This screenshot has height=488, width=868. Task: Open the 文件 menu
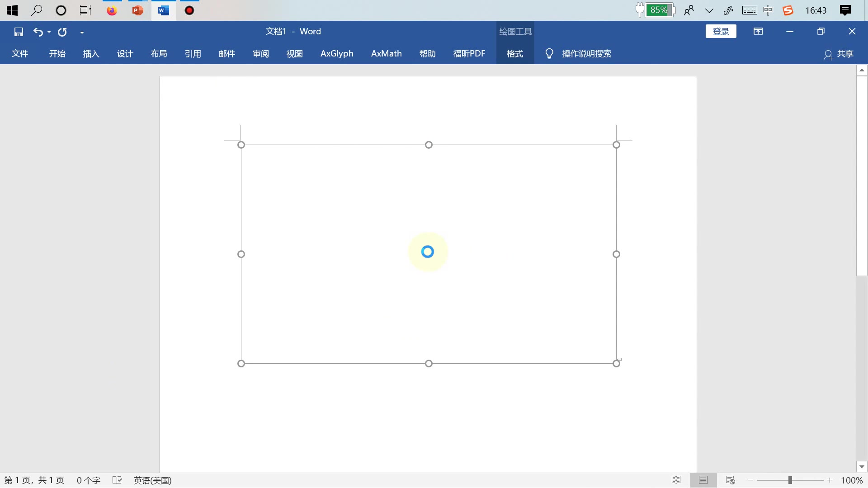(20, 54)
